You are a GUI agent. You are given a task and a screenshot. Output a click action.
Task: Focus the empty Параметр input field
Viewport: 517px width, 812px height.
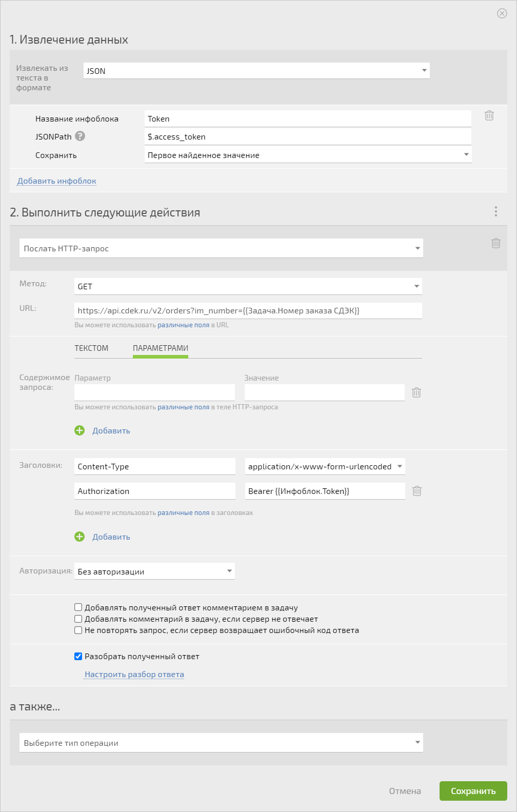(154, 392)
